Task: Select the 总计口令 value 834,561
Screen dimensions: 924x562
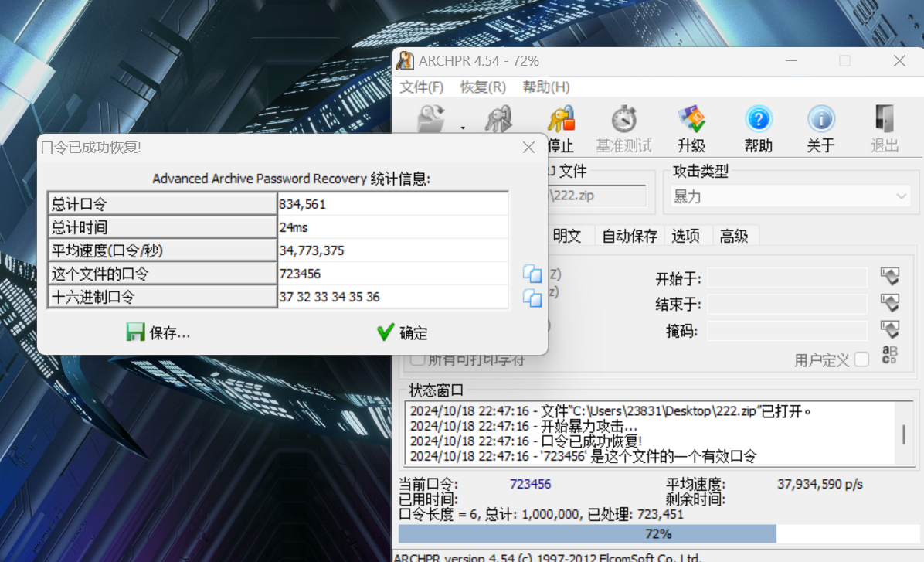Action: click(392, 204)
